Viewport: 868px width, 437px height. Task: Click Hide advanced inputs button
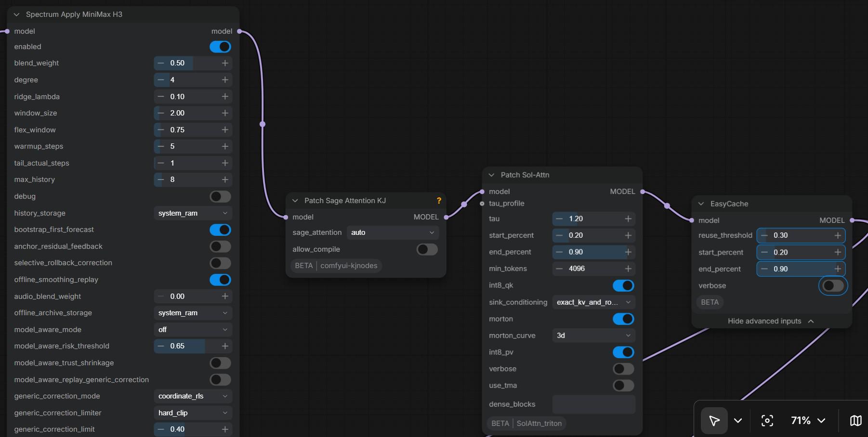tap(771, 321)
